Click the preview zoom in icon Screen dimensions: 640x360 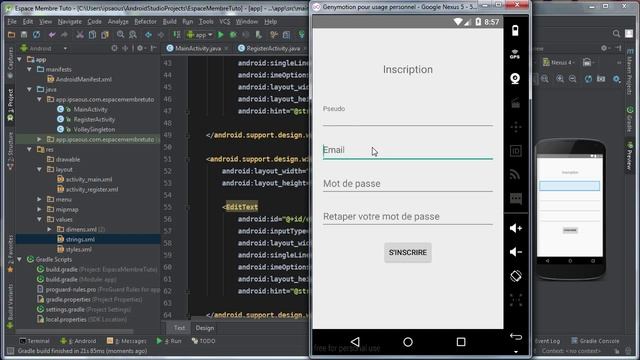coord(560,79)
